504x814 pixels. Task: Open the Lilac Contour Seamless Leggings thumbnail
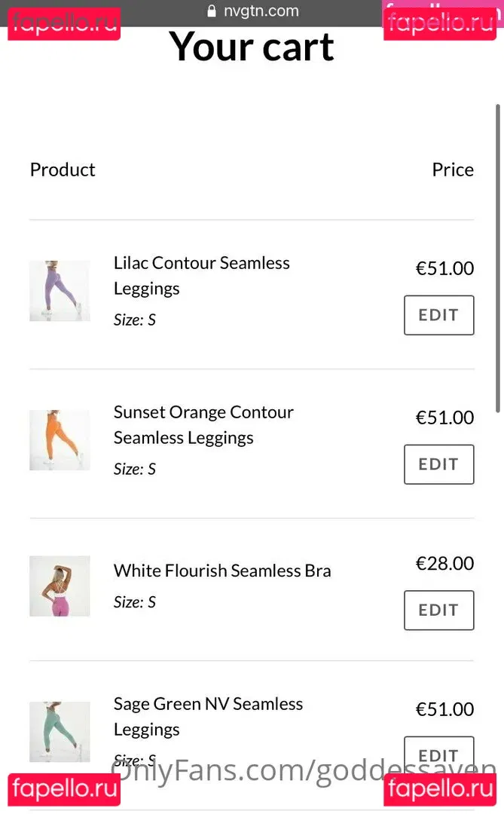(x=60, y=291)
